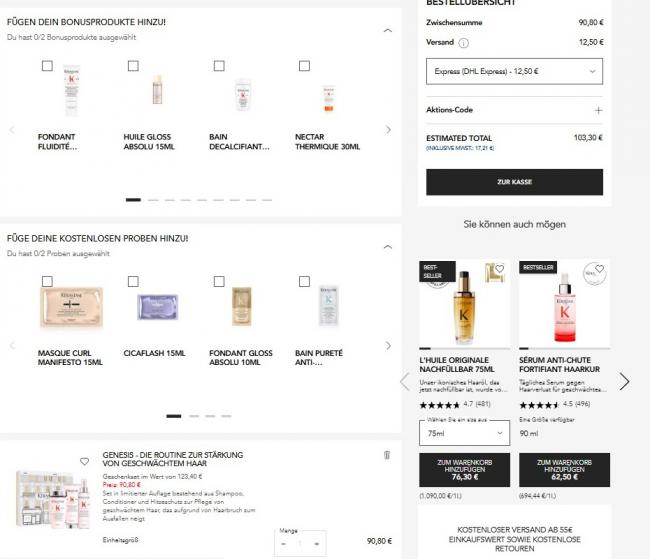This screenshot has width=650, height=559.
Task: Increase Genesis set quantity with plus
Action: coord(317,544)
